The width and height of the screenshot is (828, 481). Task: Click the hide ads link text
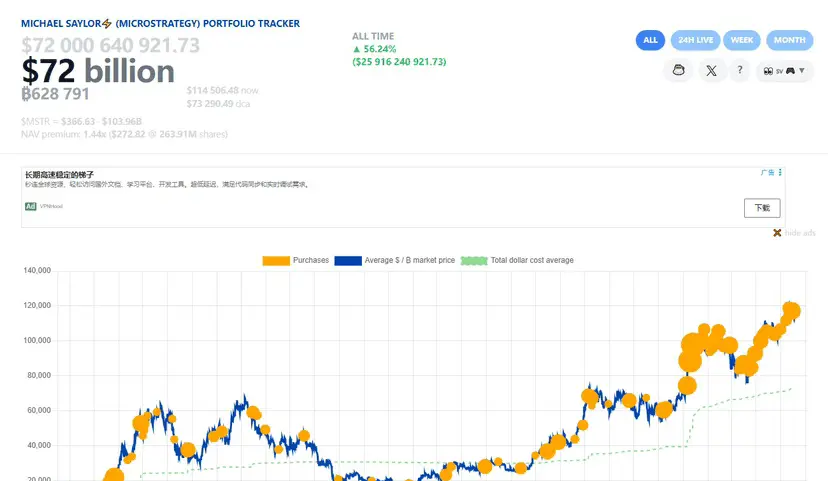(x=800, y=233)
